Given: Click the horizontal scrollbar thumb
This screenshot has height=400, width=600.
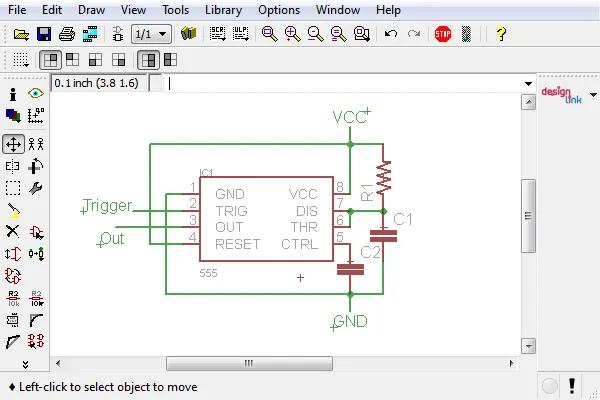Looking at the screenshot, I should 249,363.
